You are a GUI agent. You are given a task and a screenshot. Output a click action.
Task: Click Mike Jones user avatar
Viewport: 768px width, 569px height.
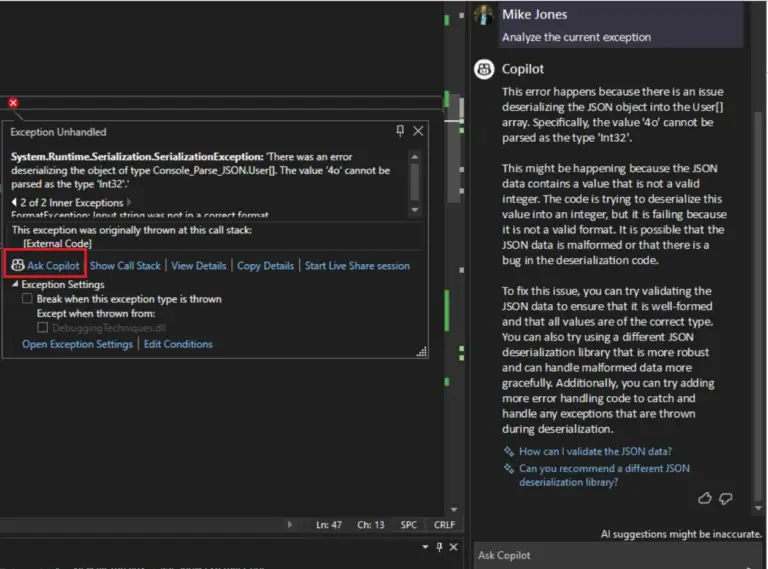coord(484,15)
